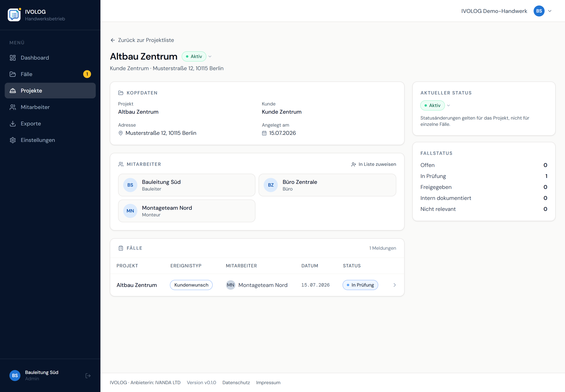Open Fälle in the sidebar menu
The width and height of the screenshot is (565, 392).
pyautogui.click(x=50, y=74)
